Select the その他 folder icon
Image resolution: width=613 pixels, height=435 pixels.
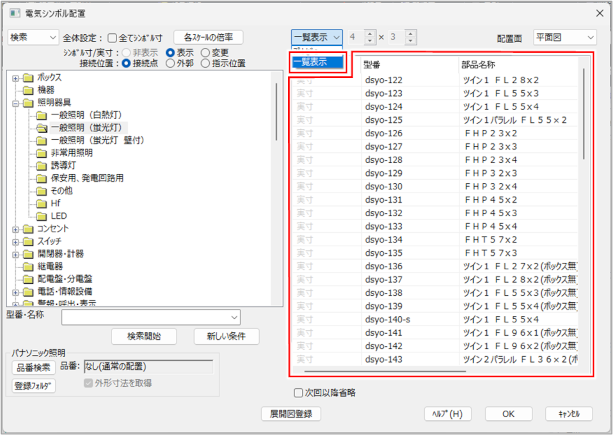coord(42,190)
